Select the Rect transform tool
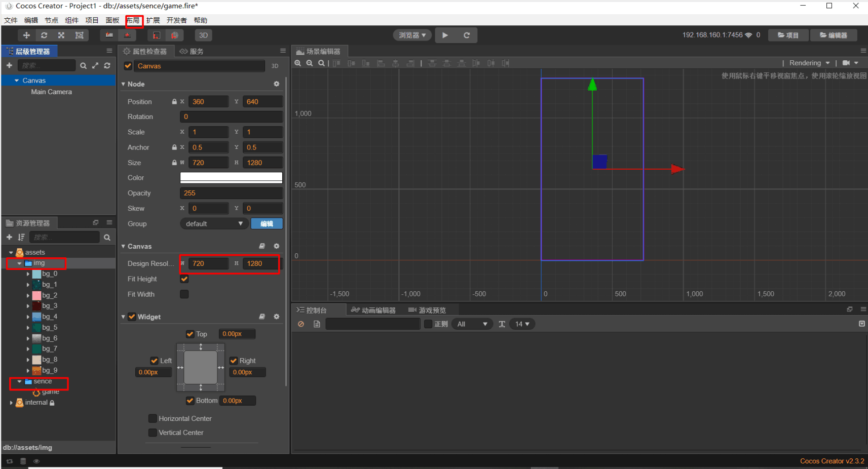The width and height of the screenshot is (868, 469). [x=79, y=35]
